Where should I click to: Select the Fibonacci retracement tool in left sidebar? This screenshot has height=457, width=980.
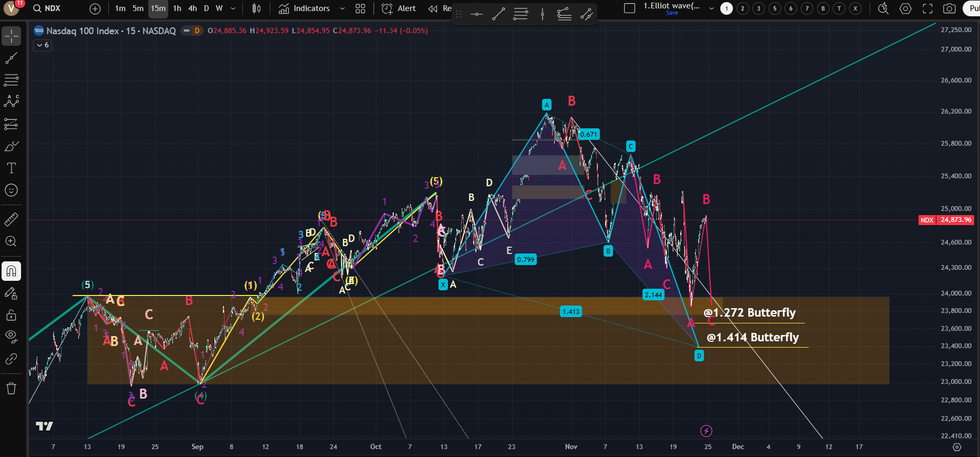(x=11, y=80)
